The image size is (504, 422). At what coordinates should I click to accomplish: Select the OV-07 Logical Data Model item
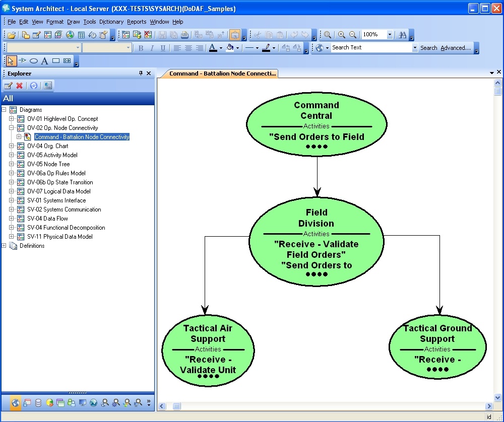coord(58,191)
